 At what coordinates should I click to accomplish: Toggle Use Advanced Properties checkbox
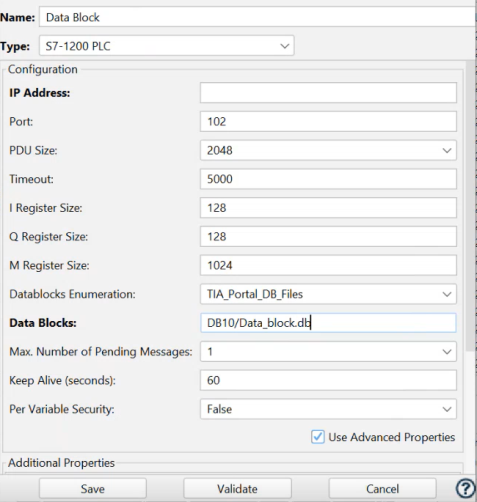click(x=317, y=437)
